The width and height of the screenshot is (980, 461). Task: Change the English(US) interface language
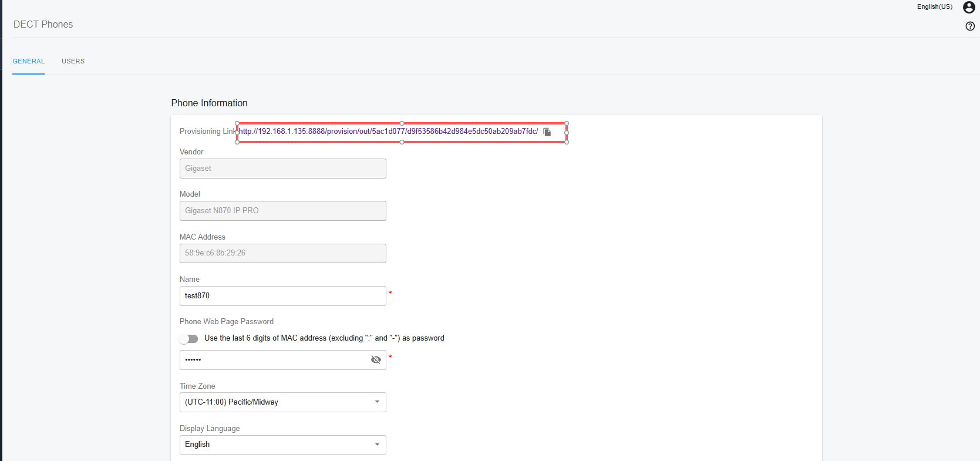(x=934, y=7)
